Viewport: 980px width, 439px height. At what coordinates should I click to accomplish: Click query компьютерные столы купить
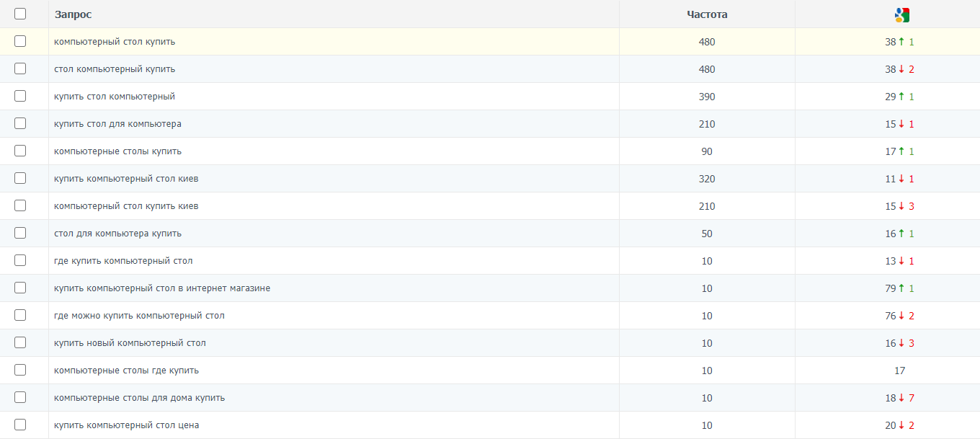[x=117, y=151]
